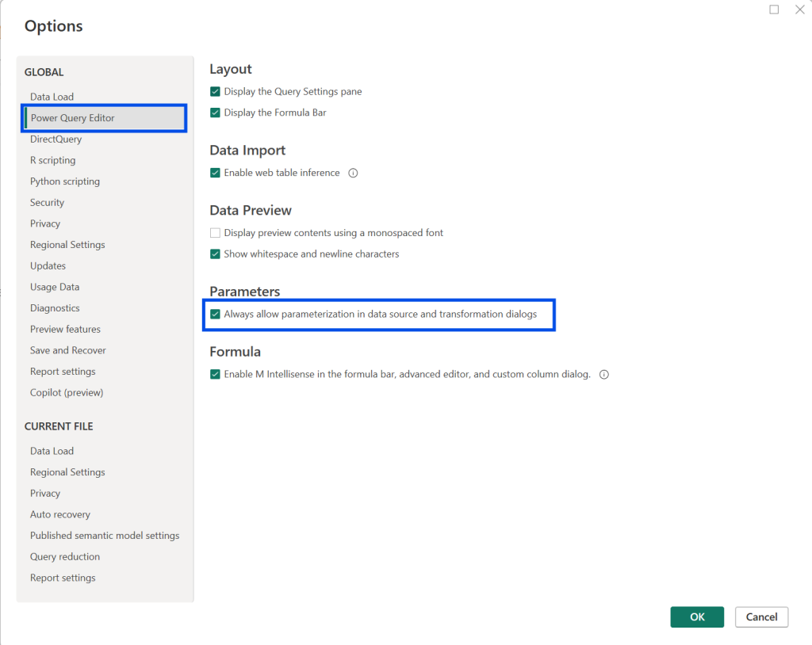Select DirectQuery in the Global list
812x645 pixels.
(56, 139)
